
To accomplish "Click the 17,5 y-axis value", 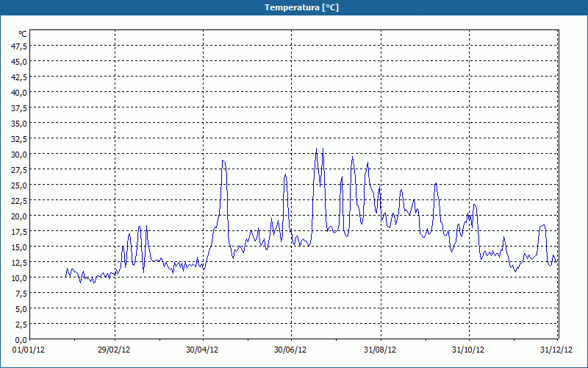I will pos(19,232).
